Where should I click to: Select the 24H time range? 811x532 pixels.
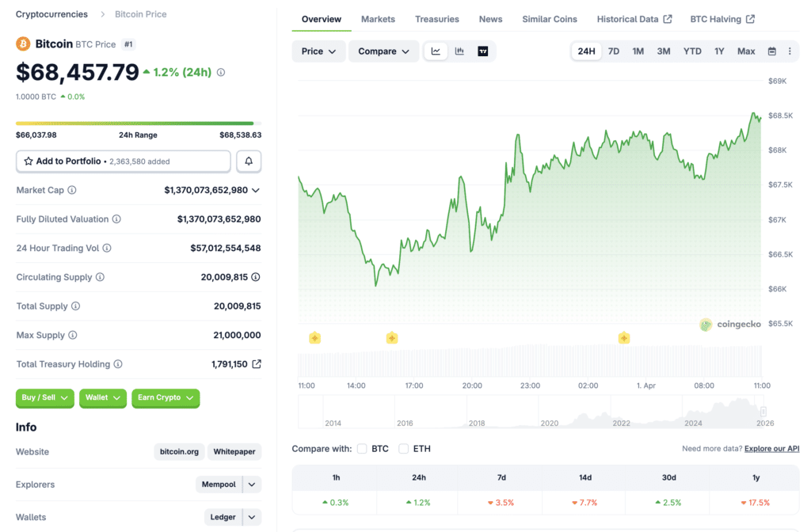coord(586,51)
